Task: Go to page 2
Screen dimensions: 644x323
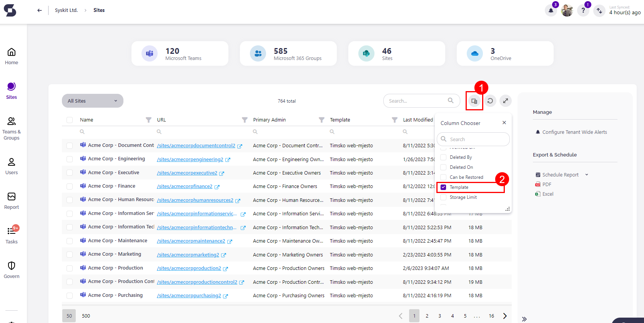Action: tap(427, 316)
